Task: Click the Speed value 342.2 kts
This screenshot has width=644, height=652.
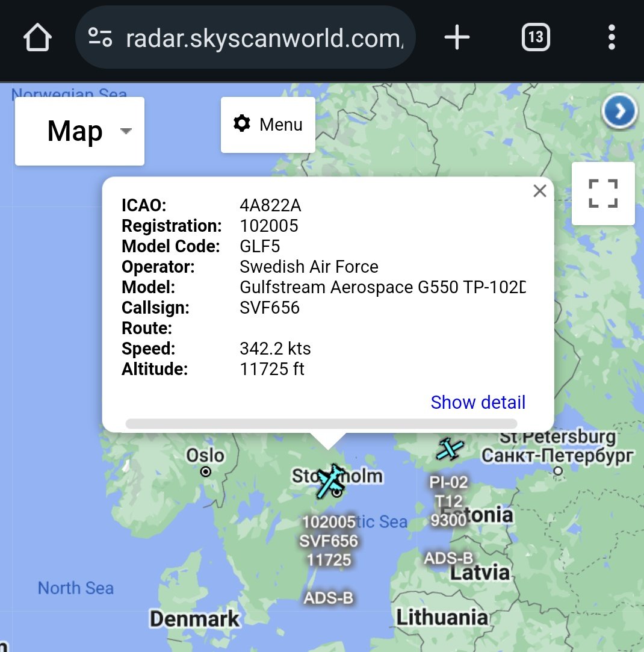Action: [x=275, y=349]
